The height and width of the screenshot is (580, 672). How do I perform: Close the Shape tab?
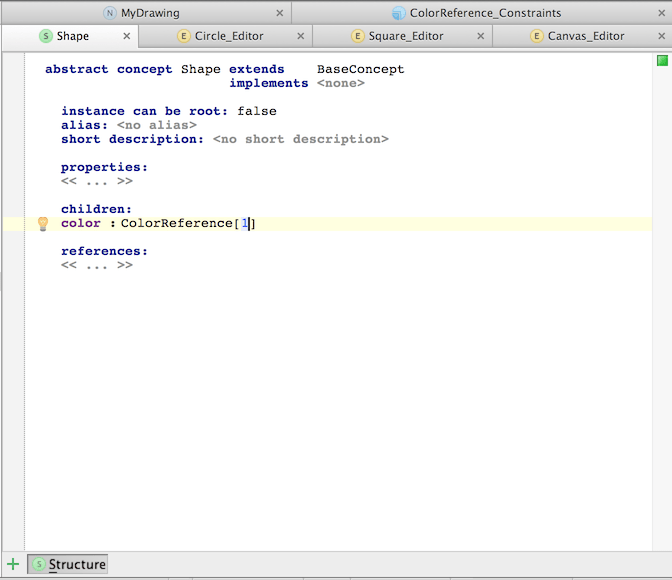pos(126,36)
